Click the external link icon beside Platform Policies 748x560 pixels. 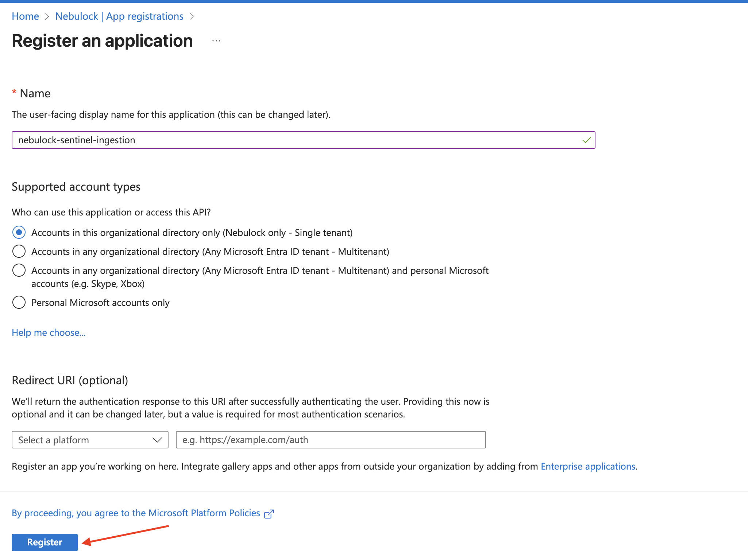tap(269, 514)
